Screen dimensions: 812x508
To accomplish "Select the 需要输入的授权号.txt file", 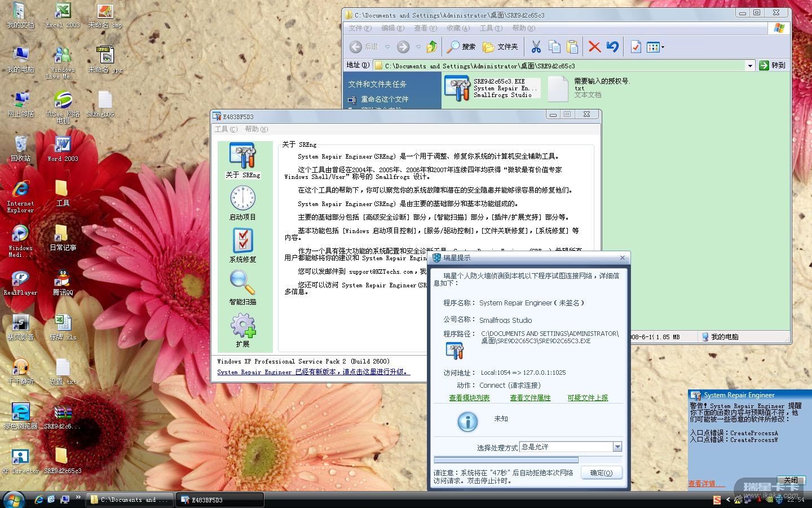I will click(x=588, y=88).
